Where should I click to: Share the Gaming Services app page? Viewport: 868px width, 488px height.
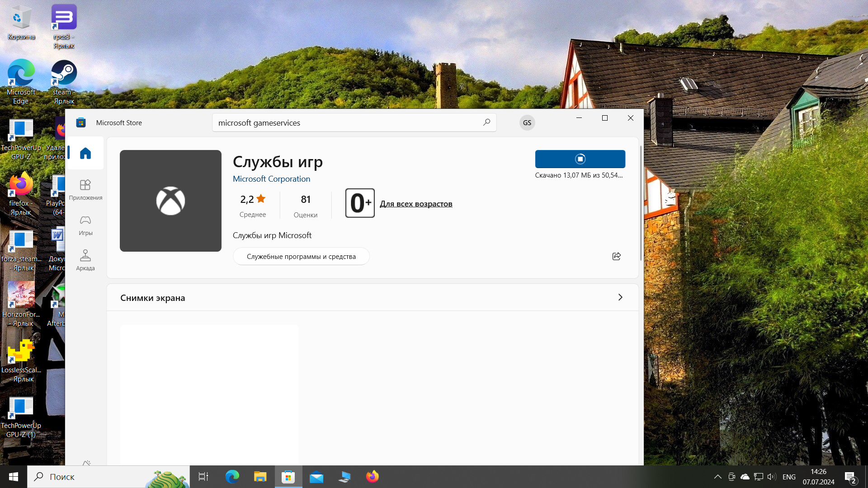[x=616, y=256]
